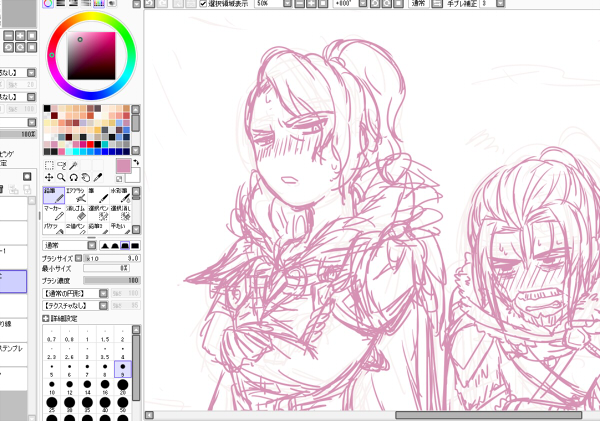The image size is (600, 421).
Task: Select the hand pan tool
Action: [x=86, y=177]
